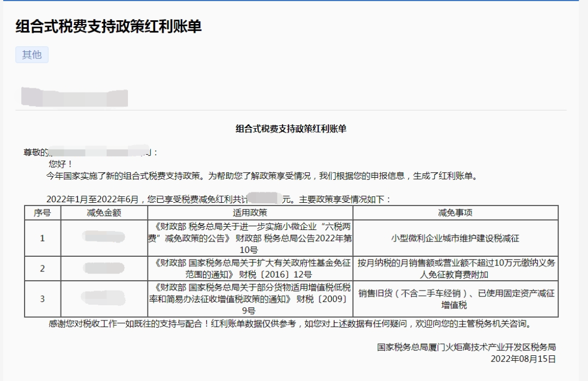The height and width of the screenshot is (381, 588).
Task: Click the 其他 category tag
Action: (x=32, y=55)
